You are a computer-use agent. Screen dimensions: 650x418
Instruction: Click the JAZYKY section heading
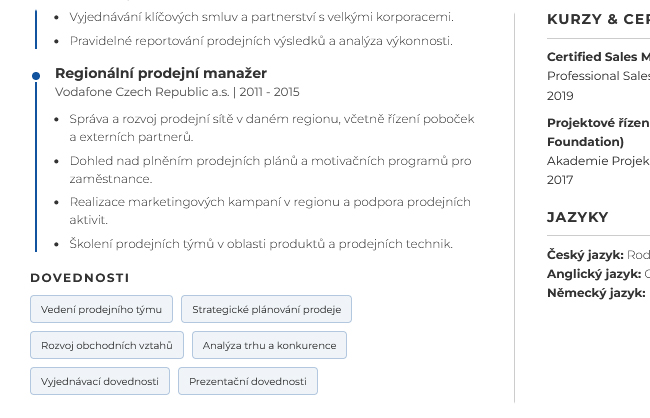click(577, 217)
